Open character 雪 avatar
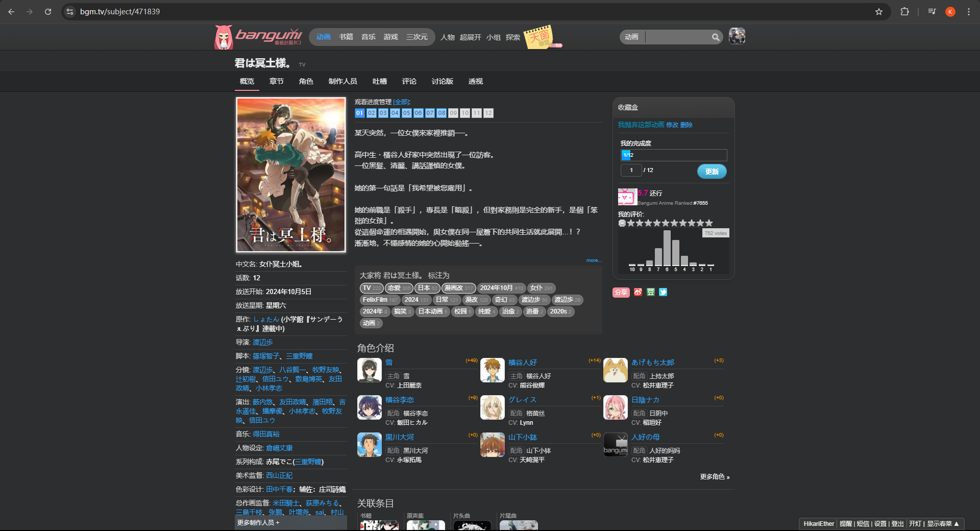Image resolution: width=980 pixels, height=531 pixels. coord(370,370)
